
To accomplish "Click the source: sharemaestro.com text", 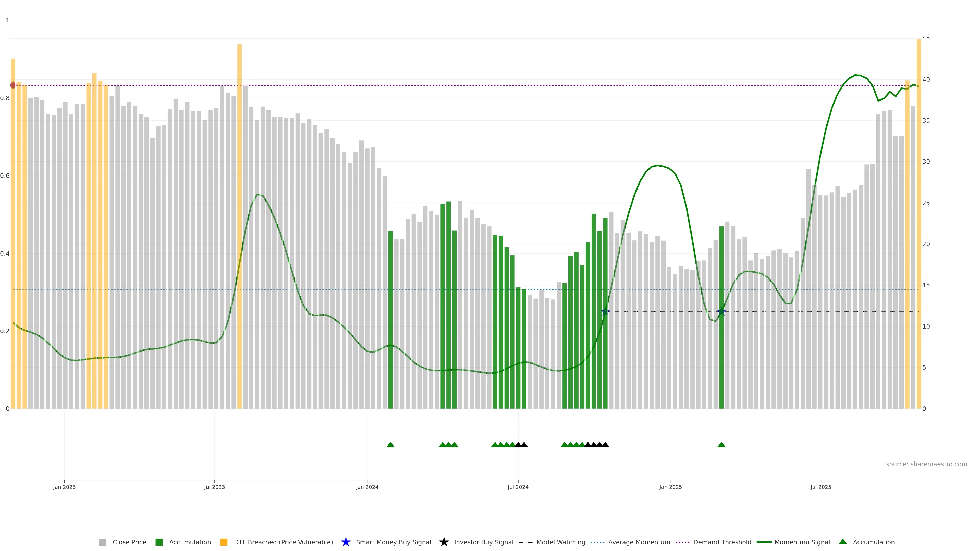I will [x=926, y=464].
